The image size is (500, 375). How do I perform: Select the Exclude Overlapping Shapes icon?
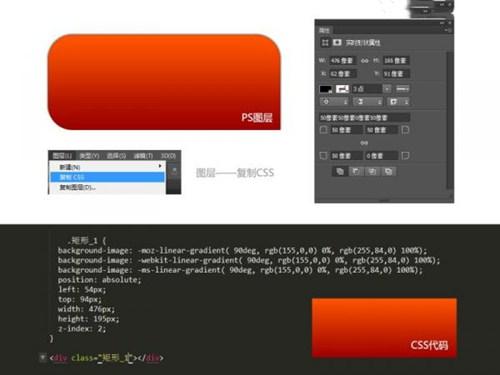click(x=388, y=172)
